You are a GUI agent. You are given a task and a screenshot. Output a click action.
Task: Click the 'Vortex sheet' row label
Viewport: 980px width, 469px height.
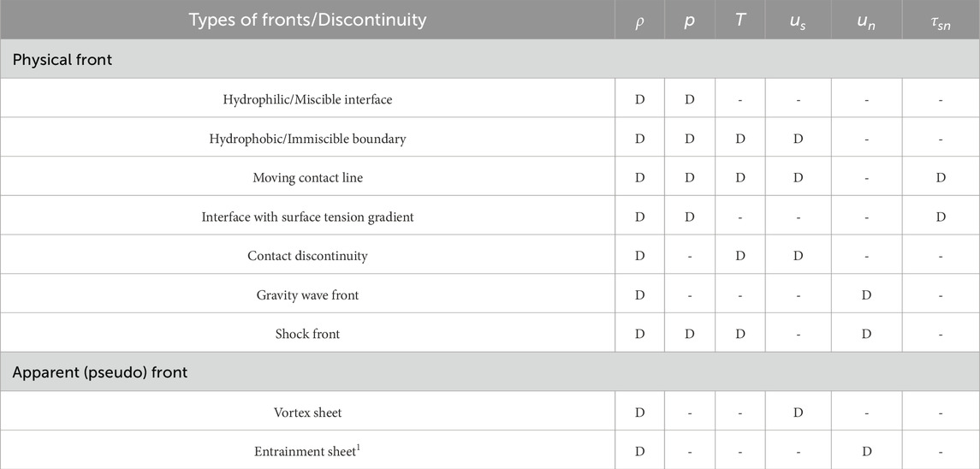coord(307,413)
